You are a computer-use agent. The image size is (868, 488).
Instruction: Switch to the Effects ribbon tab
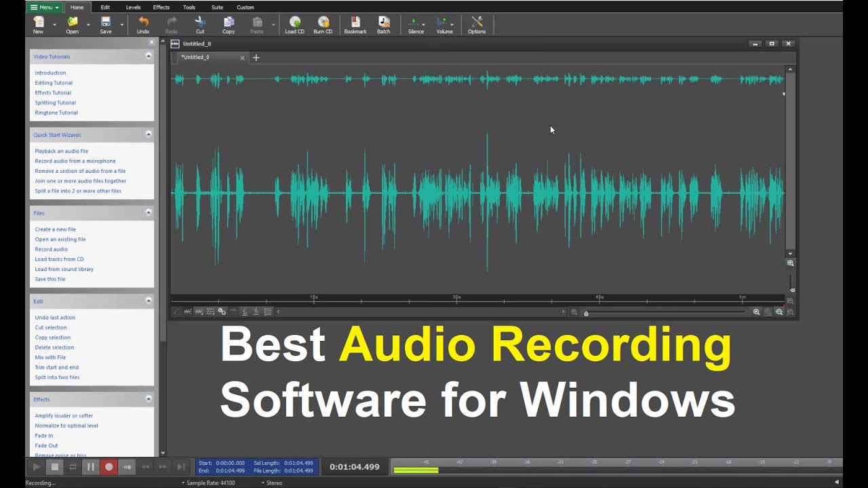(x=161, y=7)
